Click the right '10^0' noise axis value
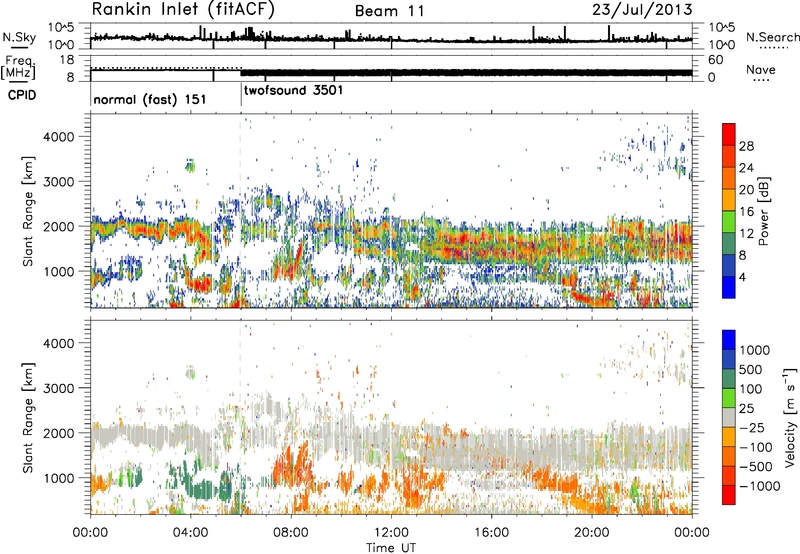800x554 pixels. [x=721, y=45]
